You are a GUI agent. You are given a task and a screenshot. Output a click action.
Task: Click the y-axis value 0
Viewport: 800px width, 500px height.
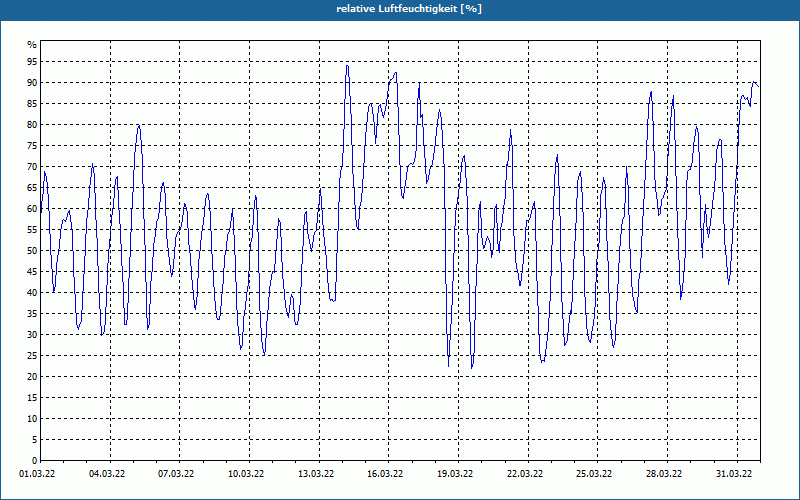point(35,461)
